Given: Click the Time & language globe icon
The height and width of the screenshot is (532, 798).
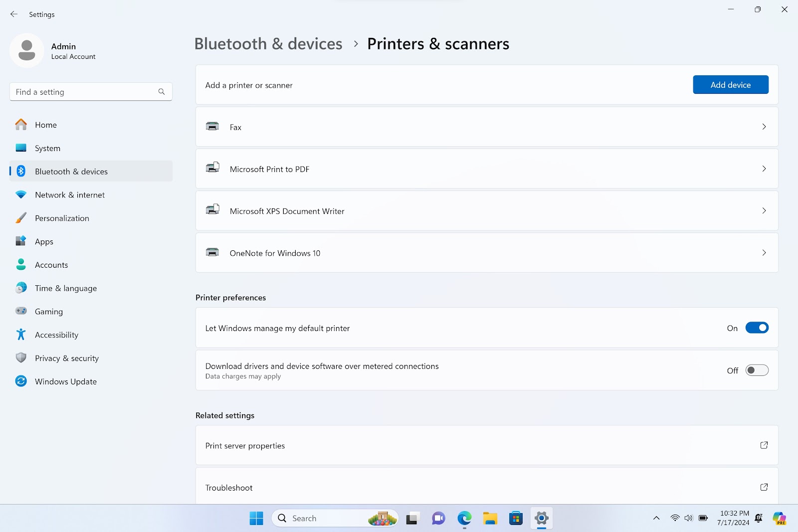Looking at the screenshot, I should [21, 288].
